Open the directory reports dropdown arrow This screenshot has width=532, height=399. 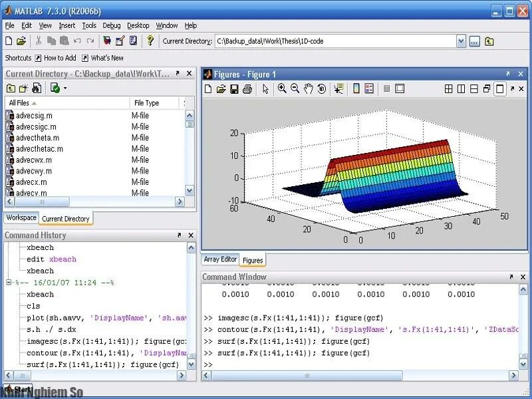(65, 88)
